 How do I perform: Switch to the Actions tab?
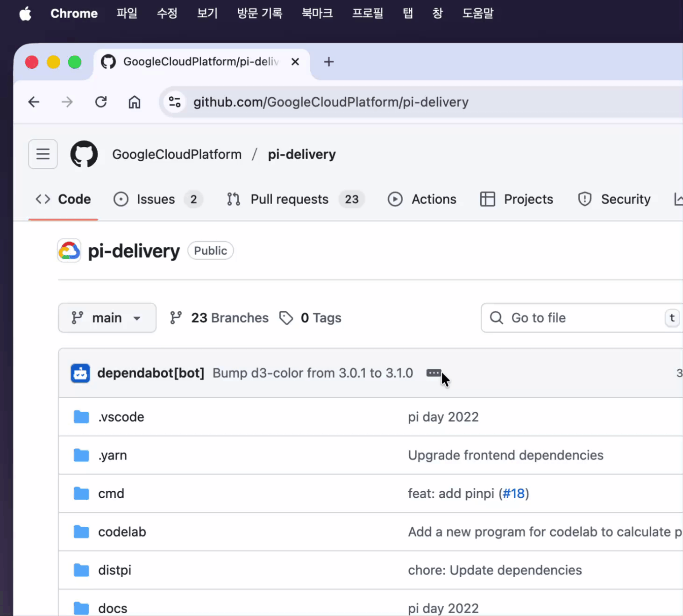point(422,199)
